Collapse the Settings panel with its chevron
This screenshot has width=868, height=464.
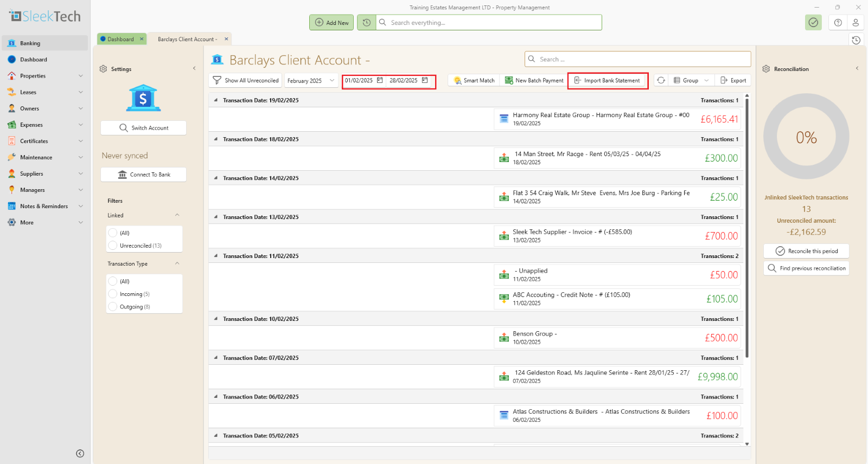pyautogui.click(x=194, y=68)
